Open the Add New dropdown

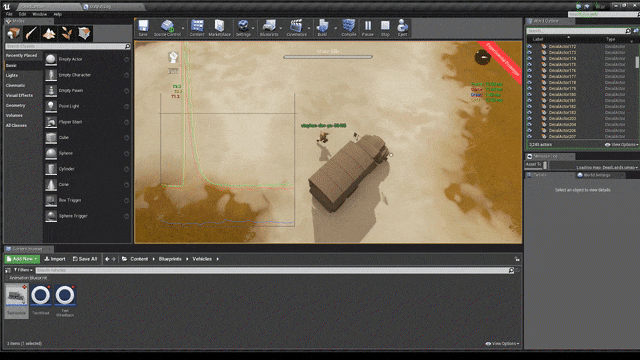[22, 259]
